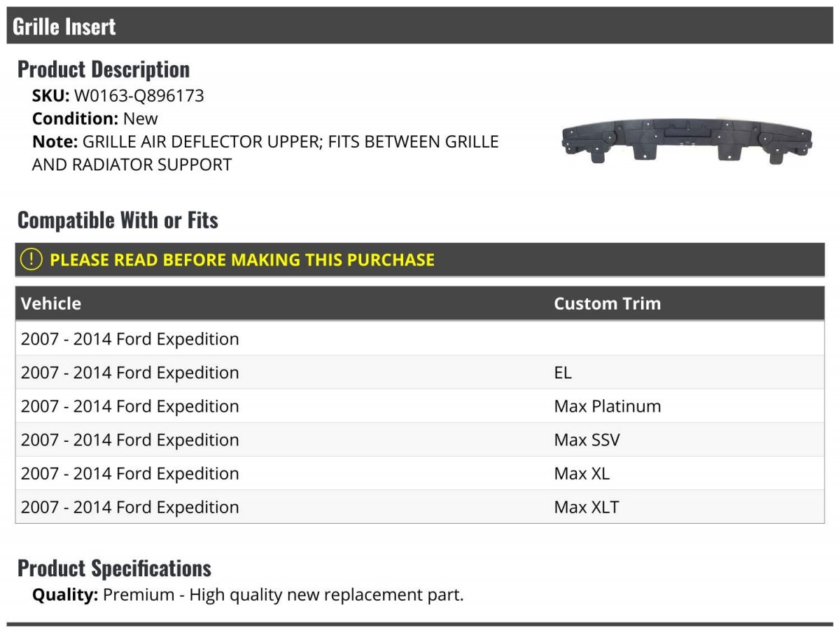This screenshot has height=633, width=840.
Task: Select the Grille Insert header bar
Action: tap(420, 26)
